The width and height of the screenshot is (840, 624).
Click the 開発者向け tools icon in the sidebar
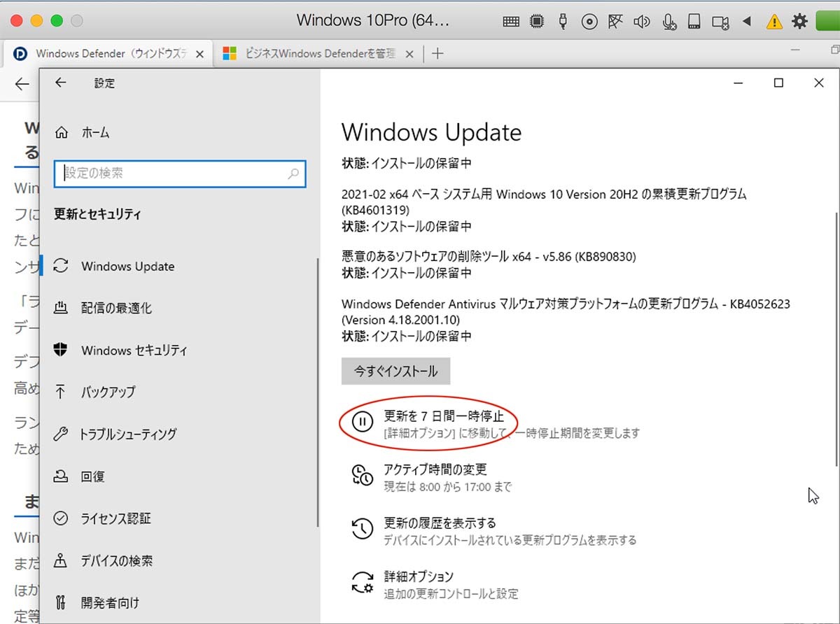tap(62, 602)
